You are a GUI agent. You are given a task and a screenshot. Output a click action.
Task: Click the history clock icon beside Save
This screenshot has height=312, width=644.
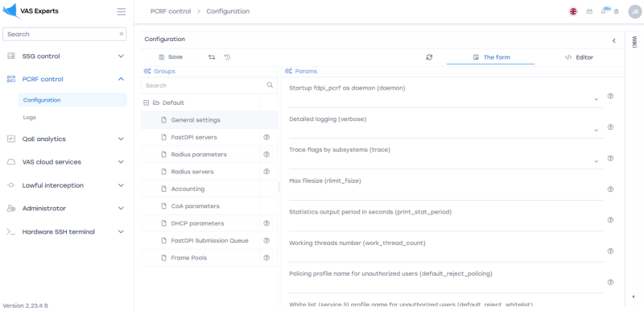[x=227, y=57]
